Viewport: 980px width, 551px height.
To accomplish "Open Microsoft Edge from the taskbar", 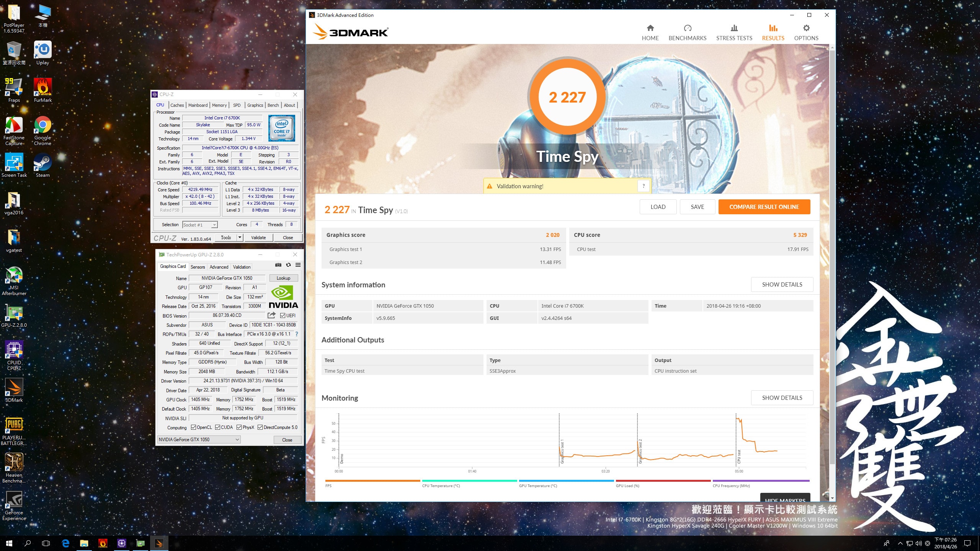I will (65, 543).
